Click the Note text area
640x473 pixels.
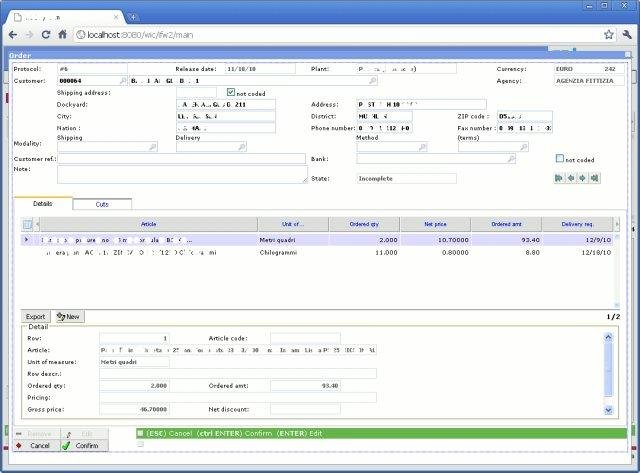click(182, 174)
